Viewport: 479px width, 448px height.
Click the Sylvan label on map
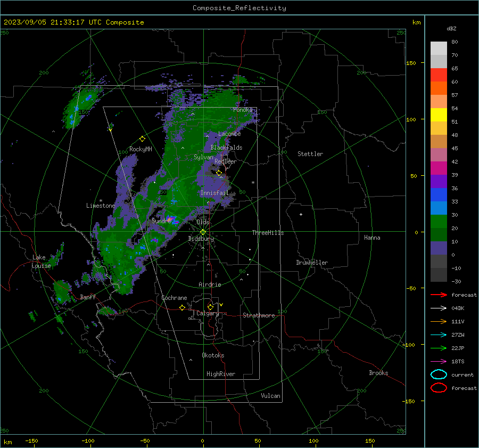[x=203, y=157]
